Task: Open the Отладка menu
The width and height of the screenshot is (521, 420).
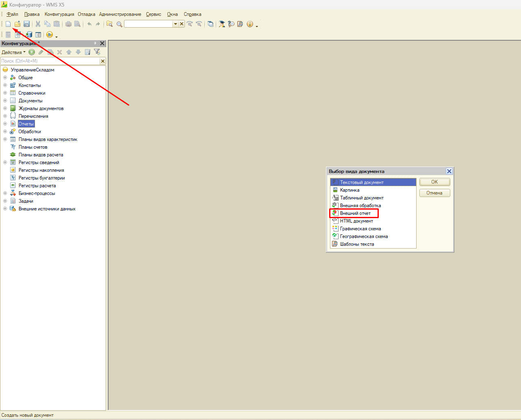Action: [87, 14]
